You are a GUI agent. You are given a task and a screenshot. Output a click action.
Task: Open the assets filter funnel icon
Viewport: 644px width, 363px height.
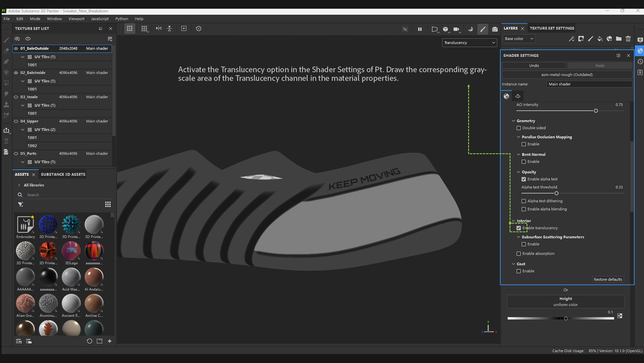point(21,204)
